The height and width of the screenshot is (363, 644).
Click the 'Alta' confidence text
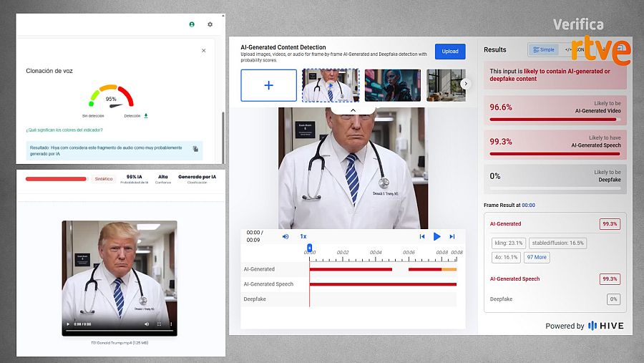pyautogui.click(x=163, y=177)
